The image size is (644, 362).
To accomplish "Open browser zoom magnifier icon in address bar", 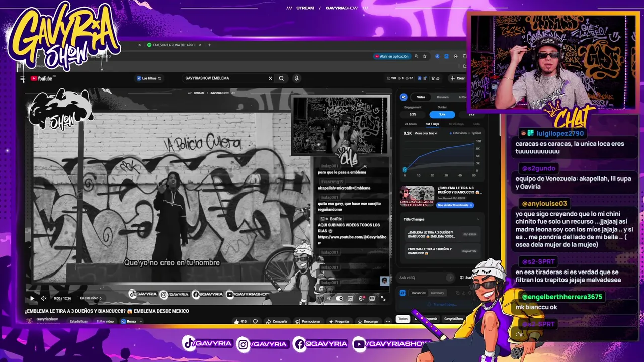I will [416, 56].
